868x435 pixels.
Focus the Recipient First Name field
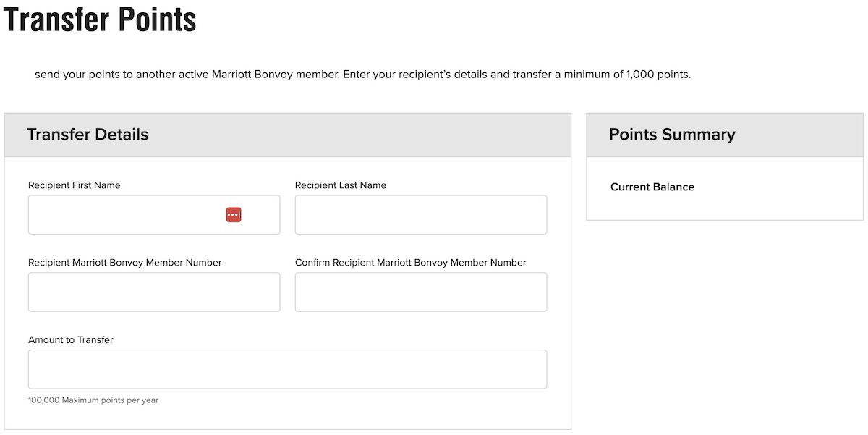pos(123,215)
